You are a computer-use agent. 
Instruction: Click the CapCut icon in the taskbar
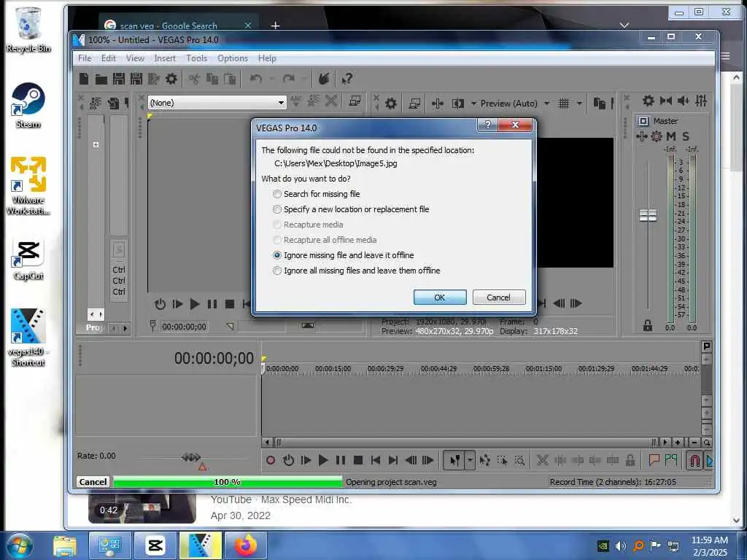[x=156, y=545]
